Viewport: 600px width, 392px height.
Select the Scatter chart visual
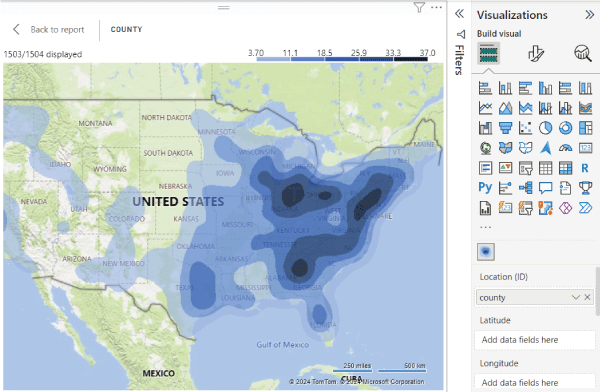(x=525, y=128)
